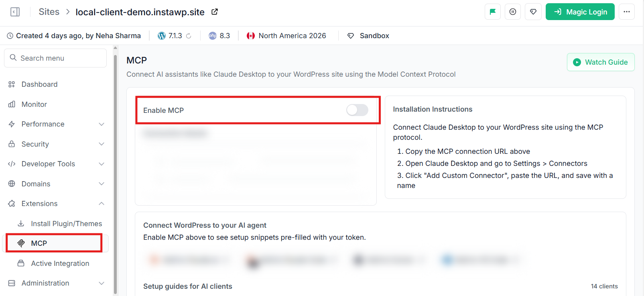Image resolution: width=644 pixels, height=296 pixels.
Task: Click the tag icon button in header
Action: click(533, 12)
